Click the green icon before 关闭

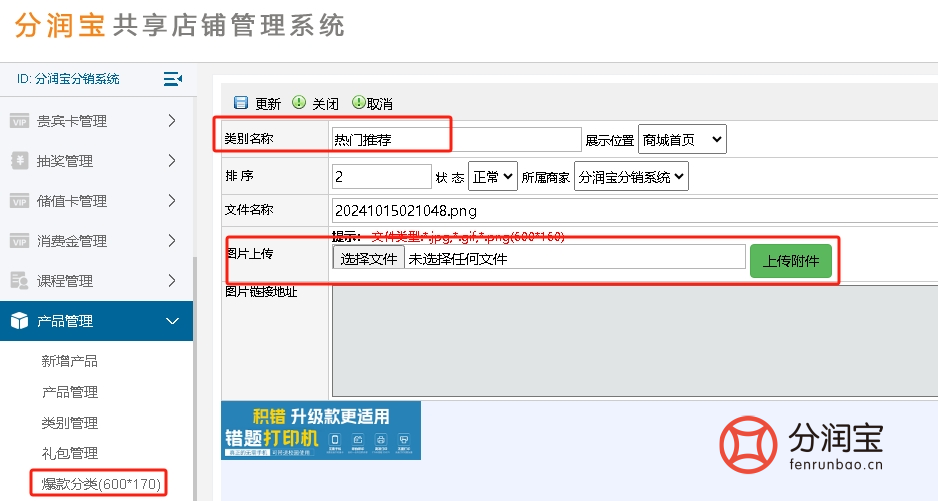click(x=299, y=102)
